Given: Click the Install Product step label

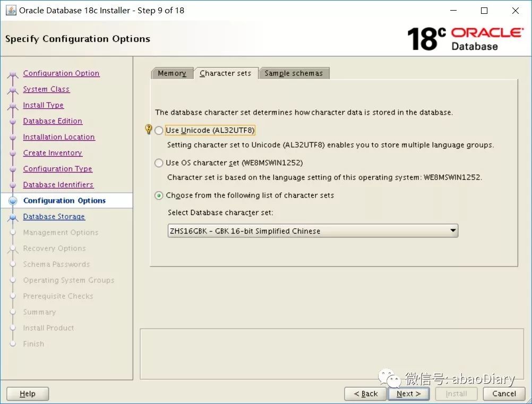Looking at the screenshot, I should pos(48,328).
